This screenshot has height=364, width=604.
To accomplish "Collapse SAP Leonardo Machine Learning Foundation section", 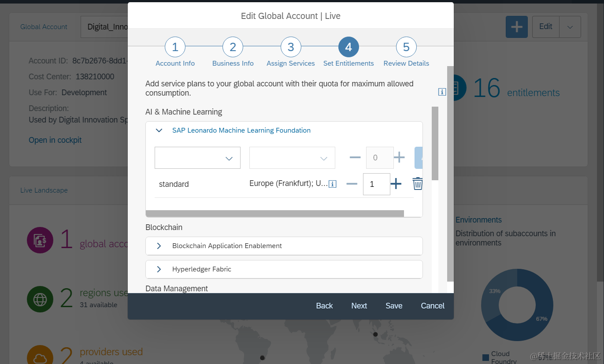I will pos(159,130).
